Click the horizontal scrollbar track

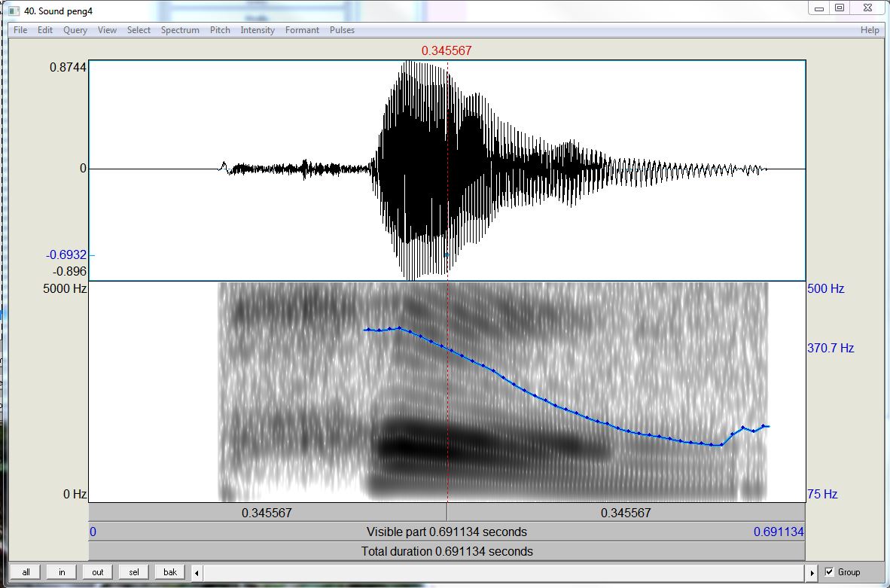[504, 573]
